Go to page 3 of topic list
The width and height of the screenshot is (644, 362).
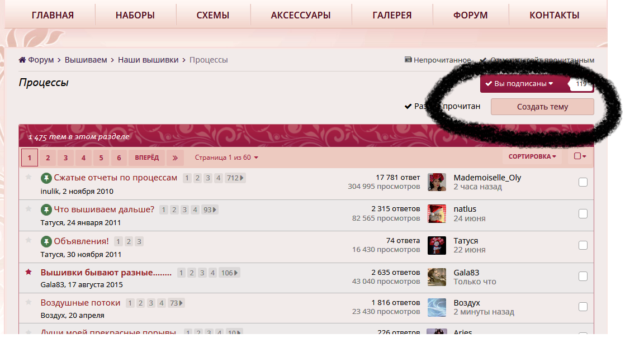coord(65,158)
